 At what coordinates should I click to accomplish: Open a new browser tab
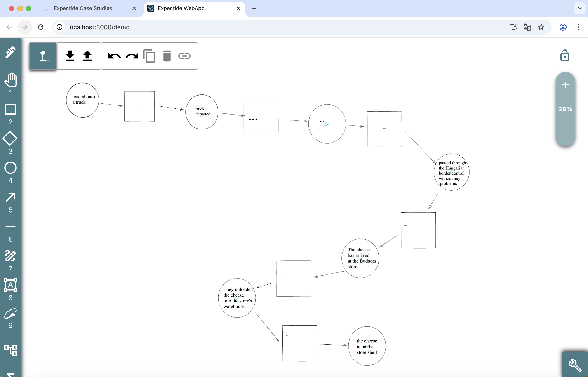254,8
